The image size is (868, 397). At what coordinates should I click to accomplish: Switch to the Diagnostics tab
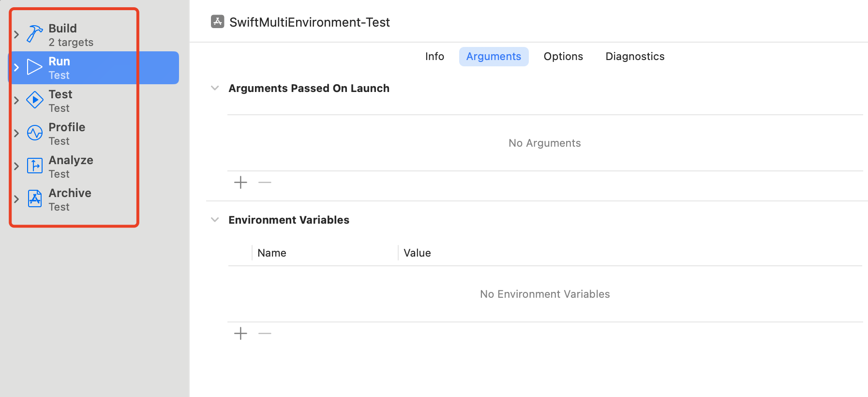[x=635, y=57]
